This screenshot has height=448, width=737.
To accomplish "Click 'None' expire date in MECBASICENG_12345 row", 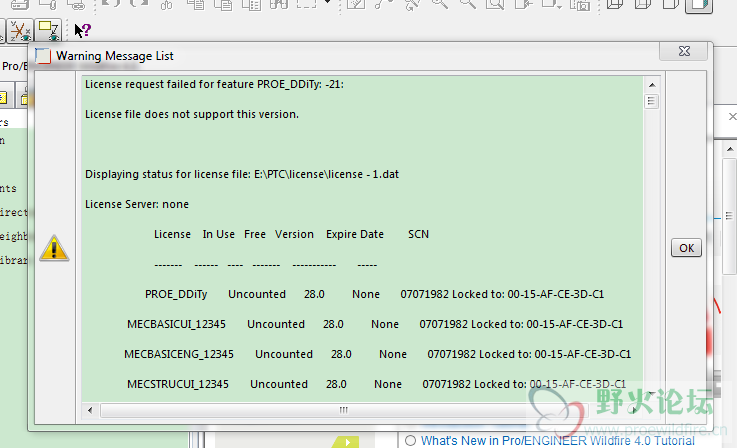I will pos(393,354).
